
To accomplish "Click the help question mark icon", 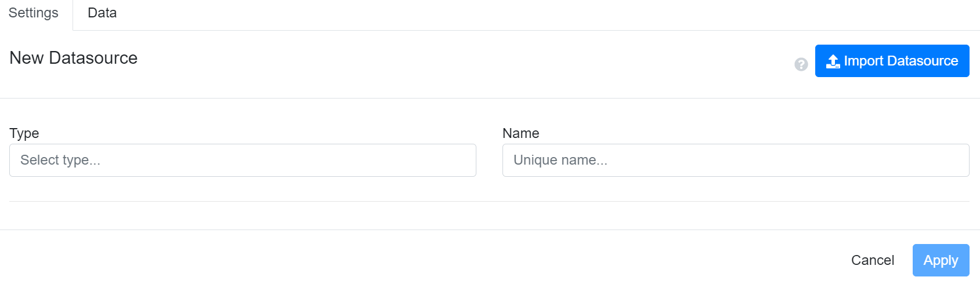I will 801,64.
